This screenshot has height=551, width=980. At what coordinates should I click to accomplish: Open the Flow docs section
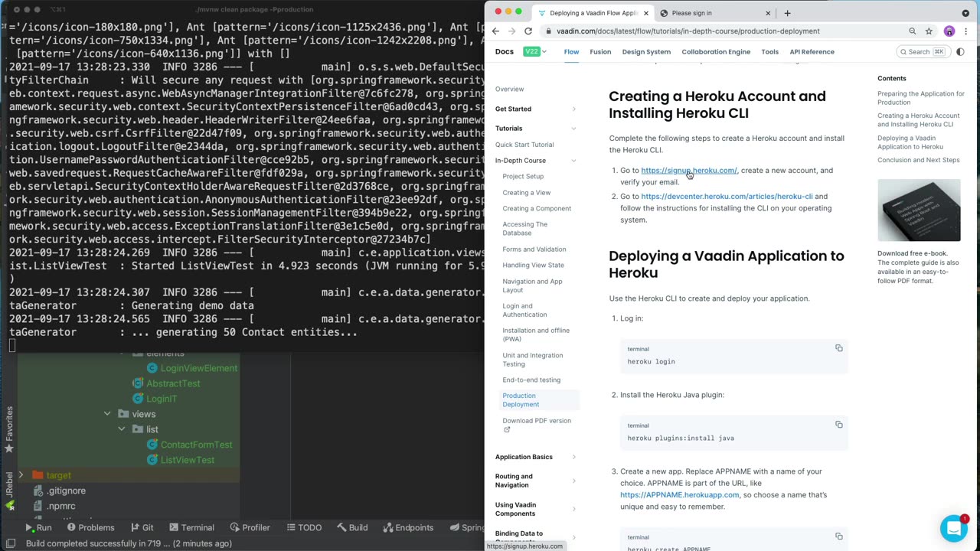click(x=571, y=52)
